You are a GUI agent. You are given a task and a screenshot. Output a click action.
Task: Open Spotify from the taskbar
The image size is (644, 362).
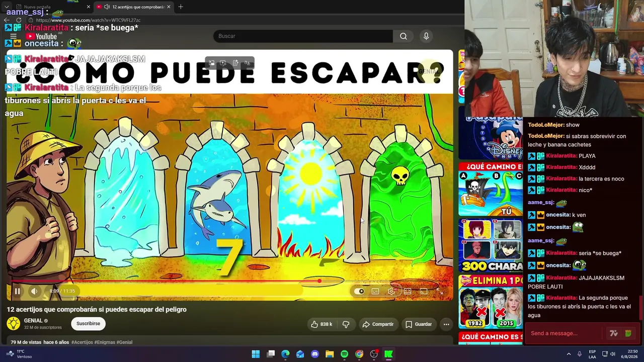tap(345, 354)
